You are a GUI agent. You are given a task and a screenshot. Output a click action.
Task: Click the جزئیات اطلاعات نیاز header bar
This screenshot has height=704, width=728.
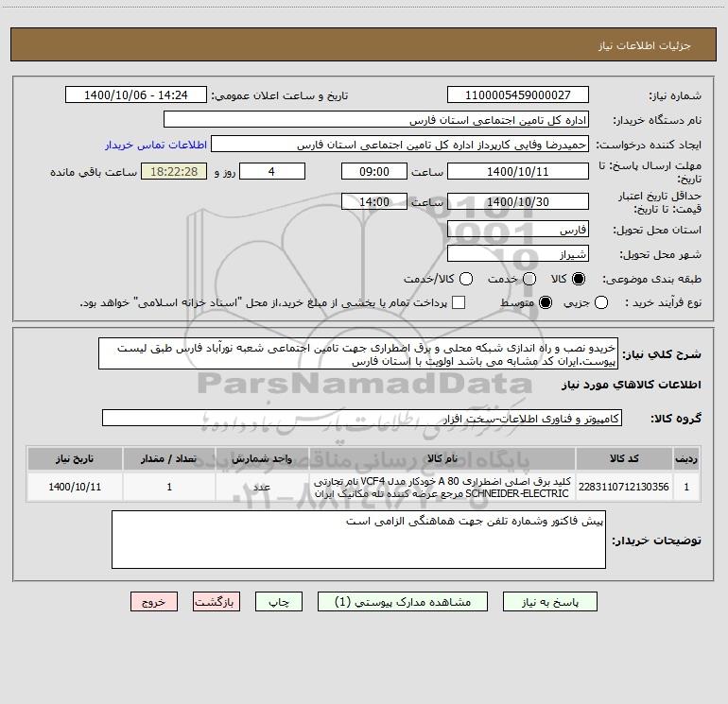(x=364, y=45)
